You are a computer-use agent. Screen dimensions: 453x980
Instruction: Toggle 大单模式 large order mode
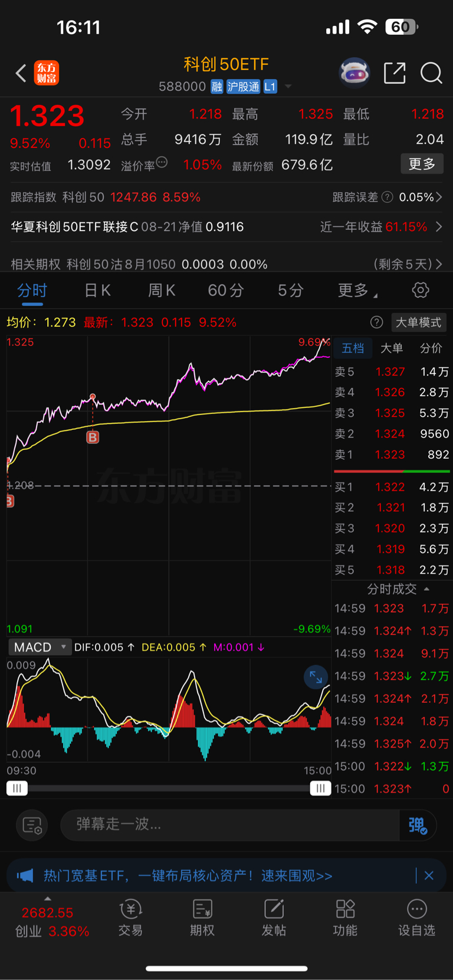point(418,323)
